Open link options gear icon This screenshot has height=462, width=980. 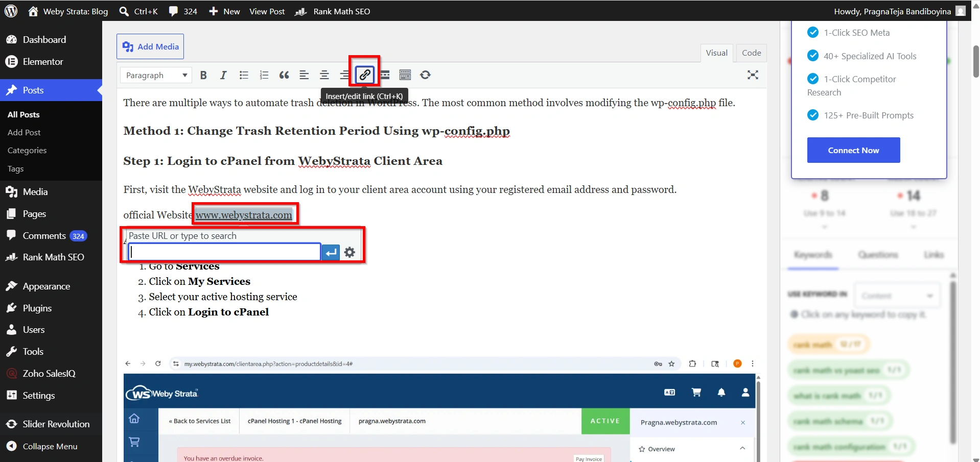pyautogui.click(x=349, y=252)
